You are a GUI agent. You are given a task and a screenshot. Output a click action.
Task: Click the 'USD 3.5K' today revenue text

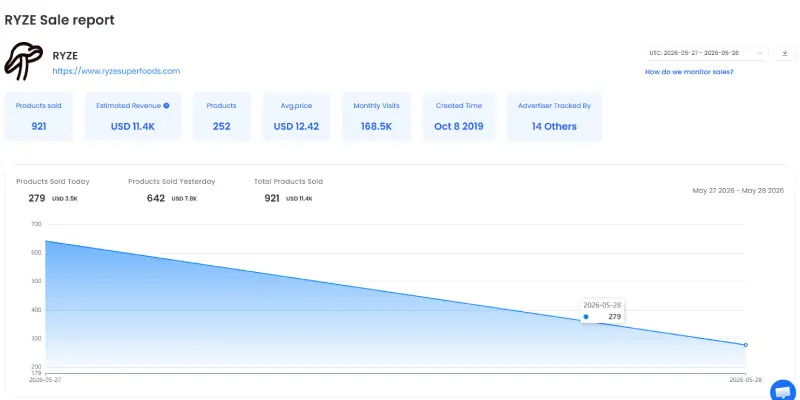(x=65, y=199)
